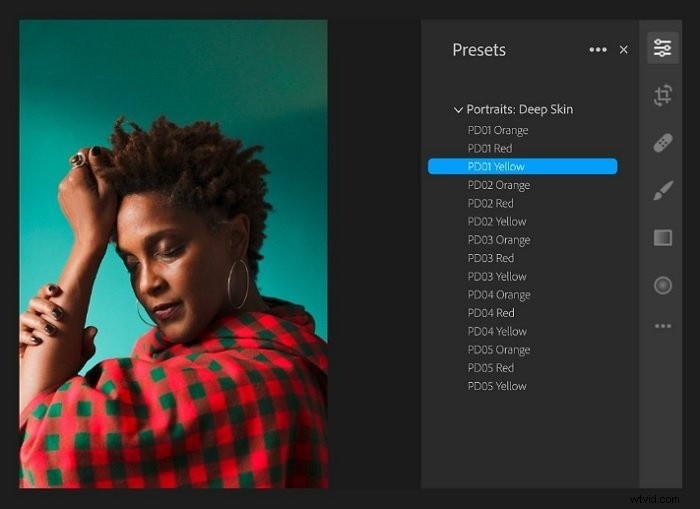Select the highlighted PD01 Yellow preset

[523, 167]
